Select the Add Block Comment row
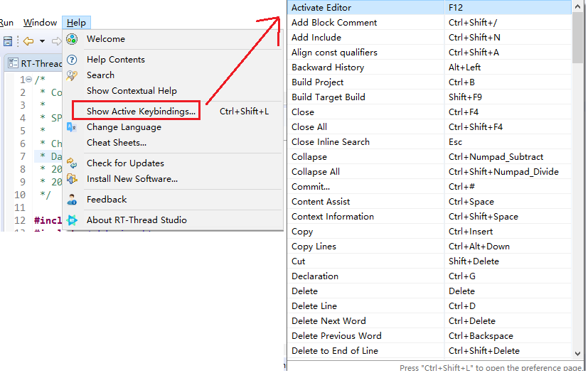Screen dimensions: 588x373 click(429, 23)
